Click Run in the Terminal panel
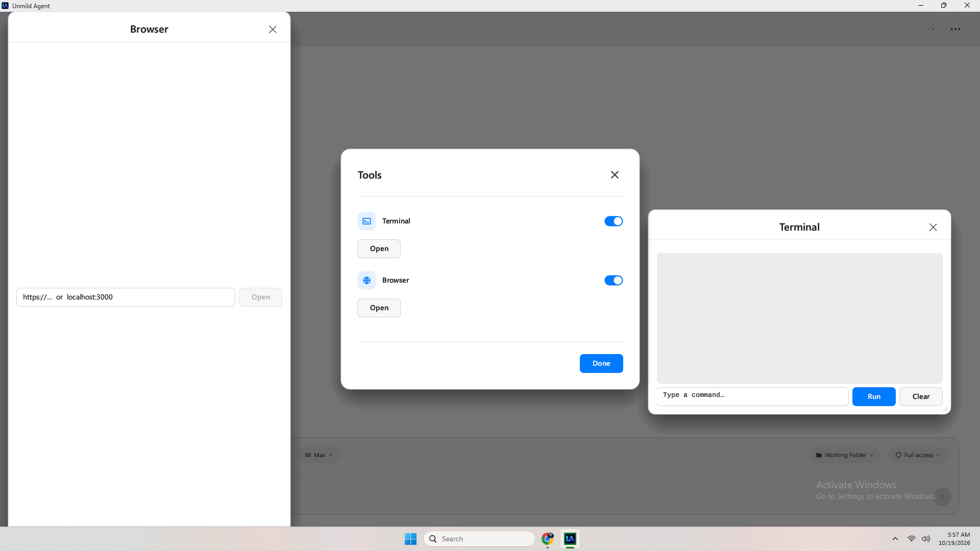 874,396
